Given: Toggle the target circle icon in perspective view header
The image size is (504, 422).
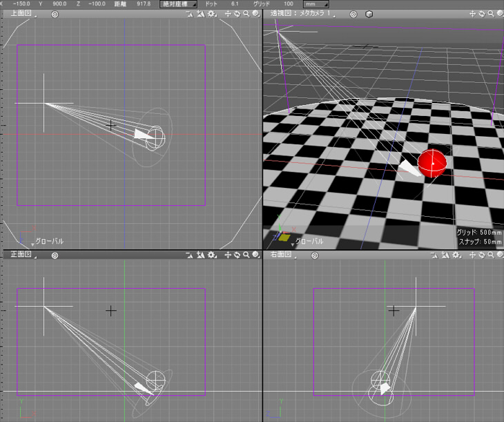Looking at the screenshot, I should [x=353, y=14].
